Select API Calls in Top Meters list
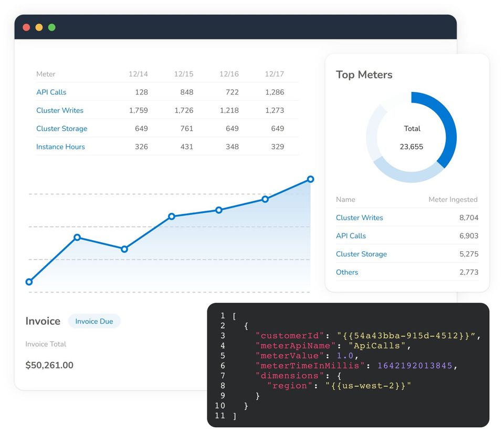Viewport: 504px width, 442px height. (x=351, y=236)
